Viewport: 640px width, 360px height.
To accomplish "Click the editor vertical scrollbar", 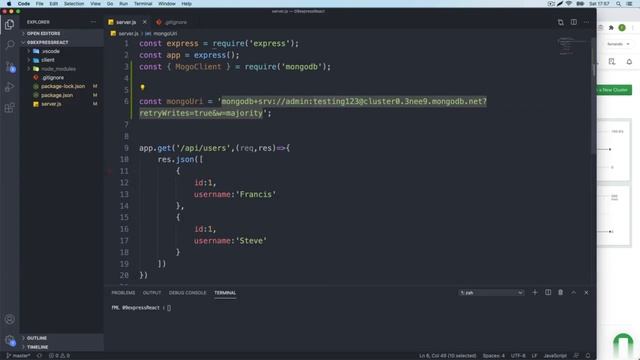I will (x=593, y=96).
